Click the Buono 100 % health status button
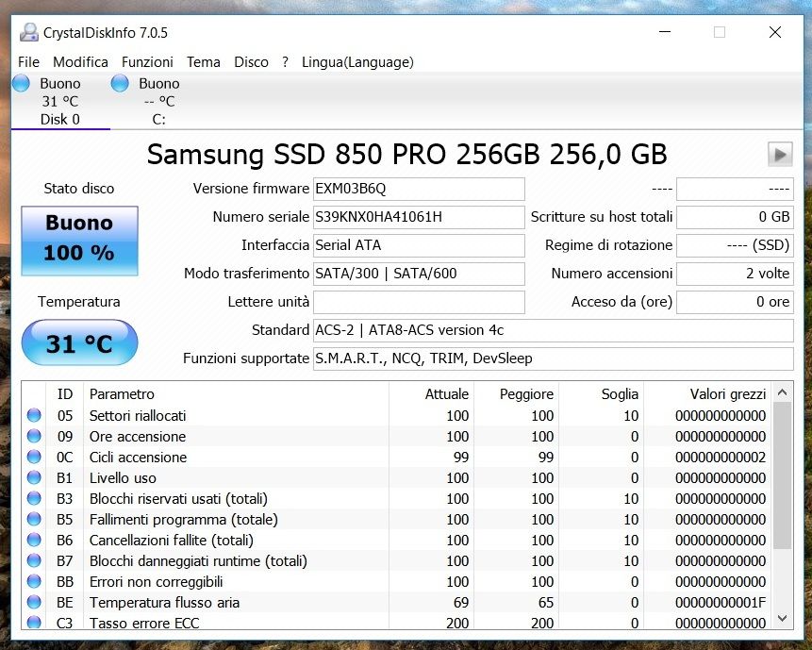This screenshot has width=812, height=650. point(79,240)
